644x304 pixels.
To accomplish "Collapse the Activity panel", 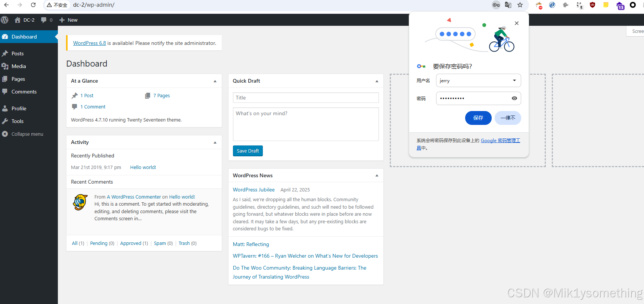I will pos(215,142).
